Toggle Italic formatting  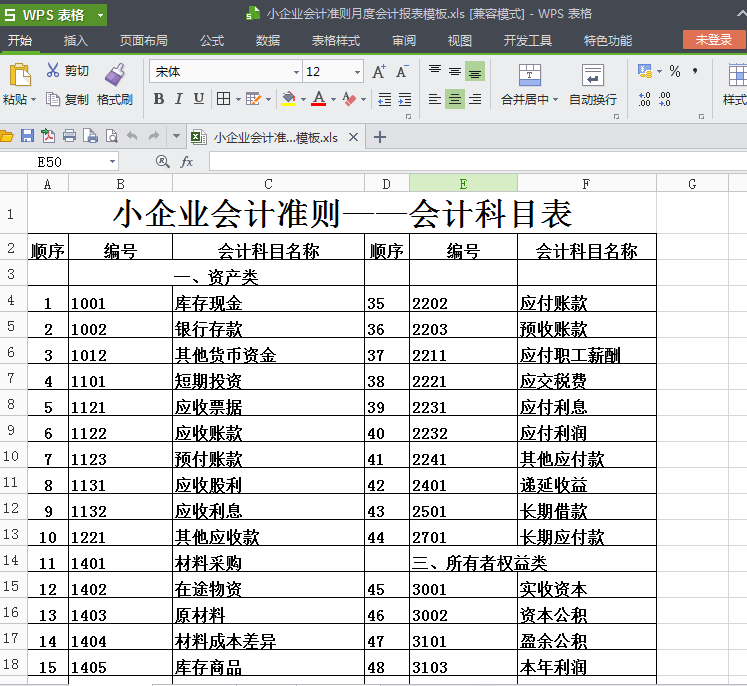(179, 99)
